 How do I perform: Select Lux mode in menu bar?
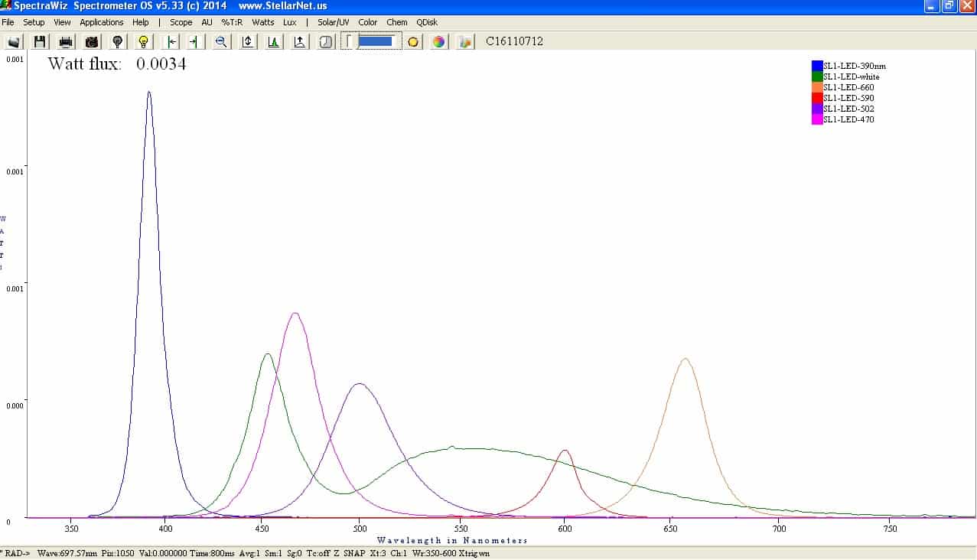(290, 22)
